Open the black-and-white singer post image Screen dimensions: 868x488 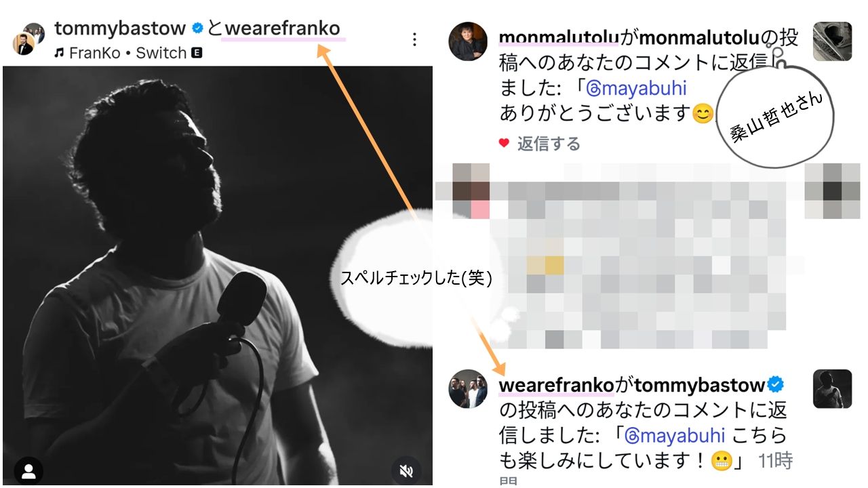(x=217, y=275)
